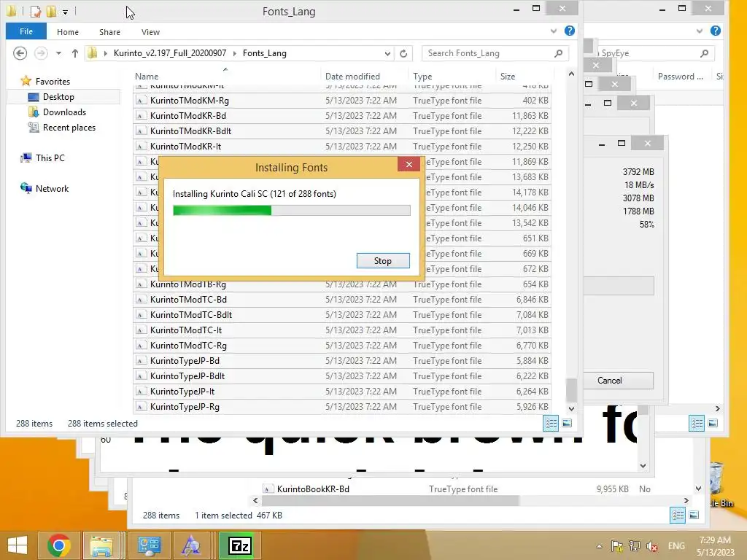Open Control Panel taskbar icon
Viewport: 747px width, 560px height.
149,545
